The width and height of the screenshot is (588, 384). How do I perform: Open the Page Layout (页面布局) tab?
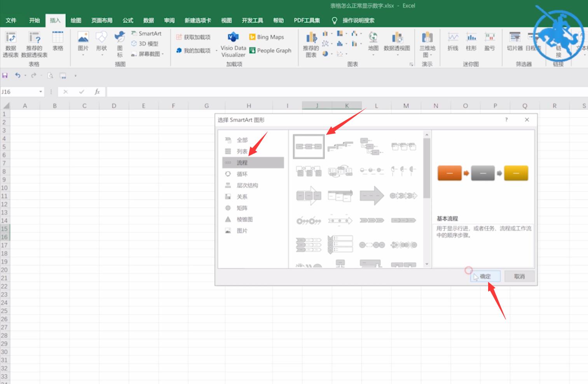pyautogui.click(x=102, y=20)
